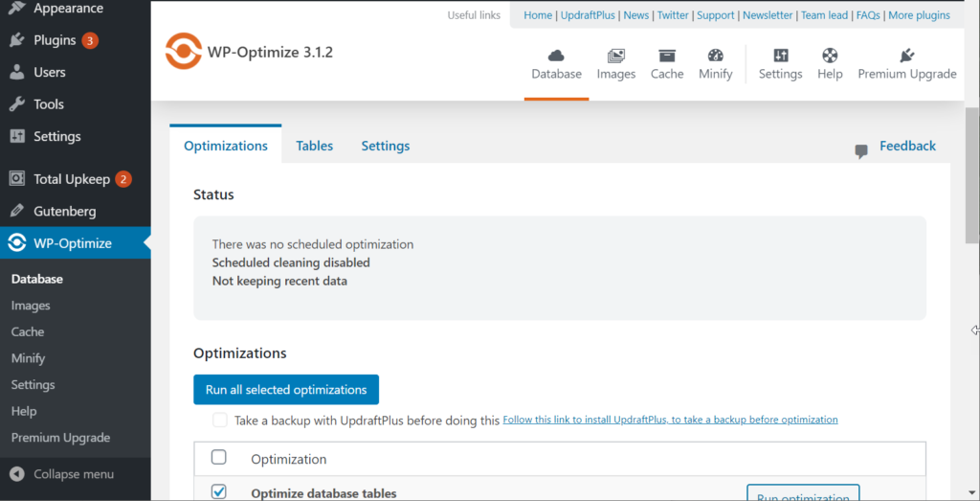Open the Cache box icon
This screenshot has height=501, width=980.
(x=667, y=57)
